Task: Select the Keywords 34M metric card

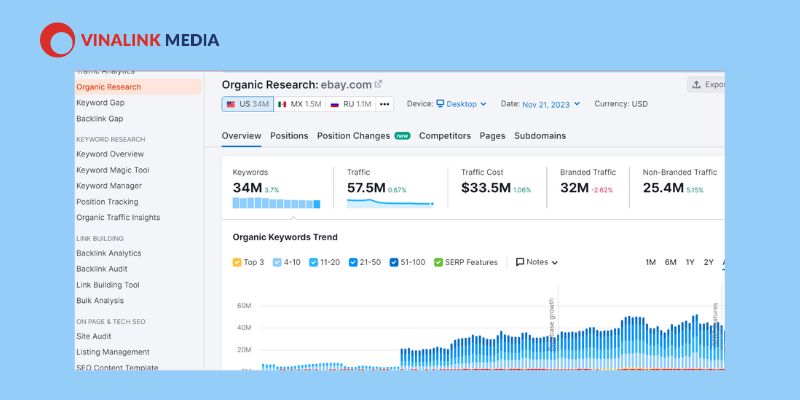Action: (277, 187)
